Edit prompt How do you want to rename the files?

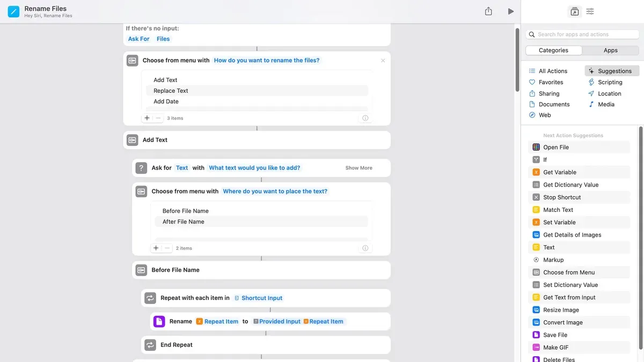[x=267, y=61]
